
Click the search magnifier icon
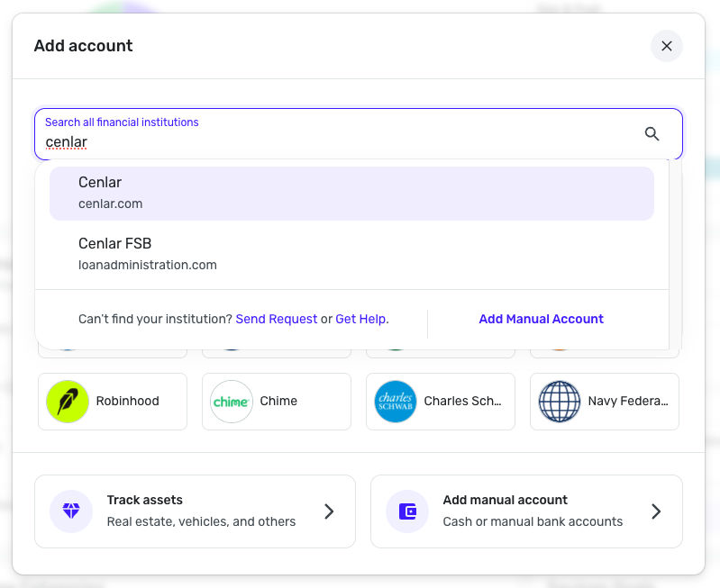click(652, 134)
